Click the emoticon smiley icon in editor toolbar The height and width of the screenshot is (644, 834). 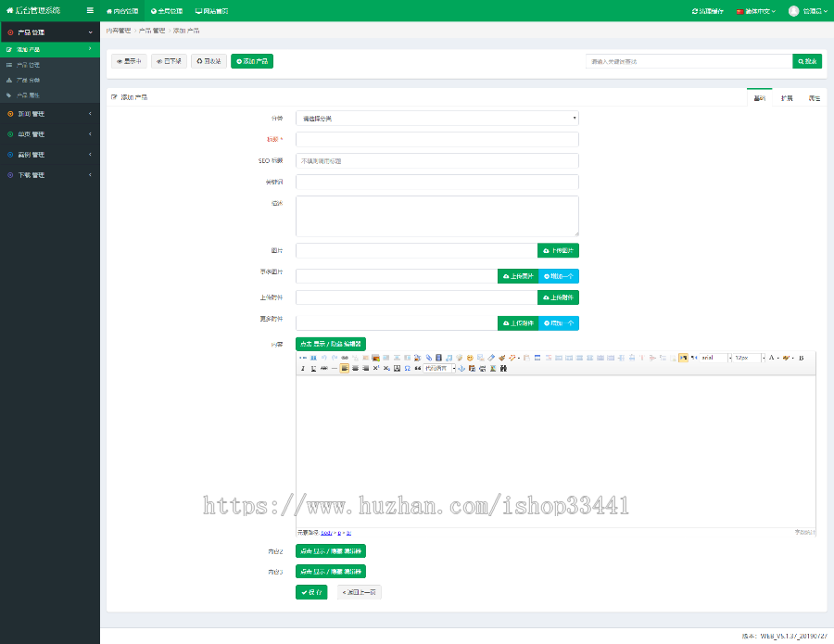coord(470,358)
